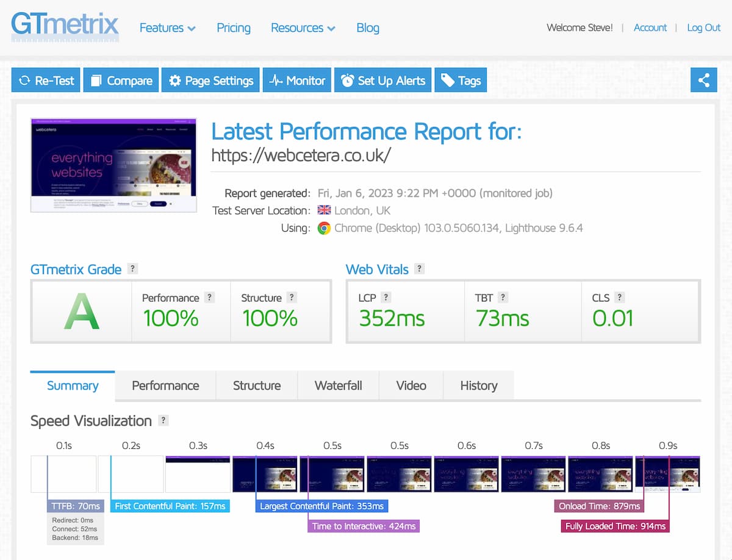732x560 pixels.
Task: Click the 0.01 CLS value
Action: click(612, 318)
